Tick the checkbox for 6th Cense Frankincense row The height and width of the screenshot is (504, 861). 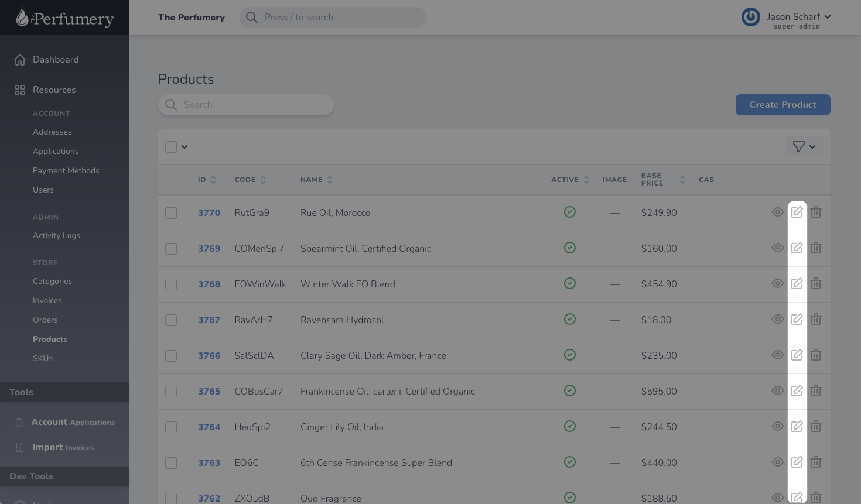171,463
